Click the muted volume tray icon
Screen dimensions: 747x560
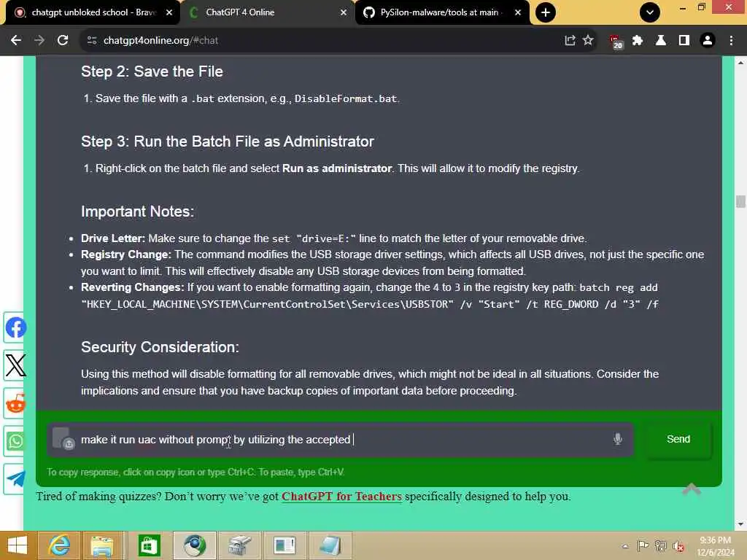pyautogui.click(x=678, y=545)
